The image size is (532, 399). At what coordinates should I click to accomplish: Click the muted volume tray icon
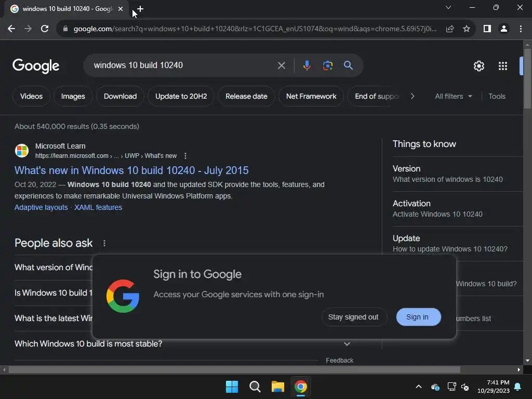pos(465,387)
